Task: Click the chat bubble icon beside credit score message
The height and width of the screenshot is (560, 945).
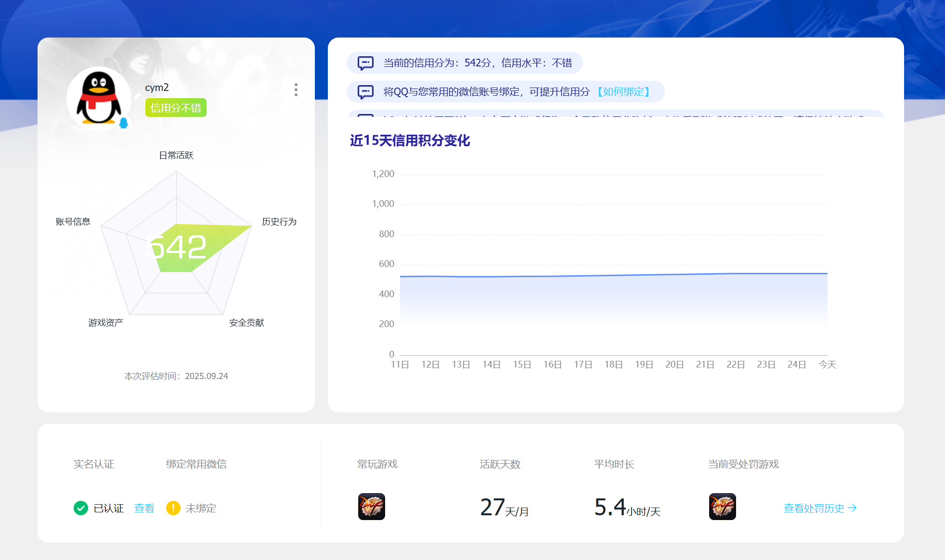Action: 365,63
